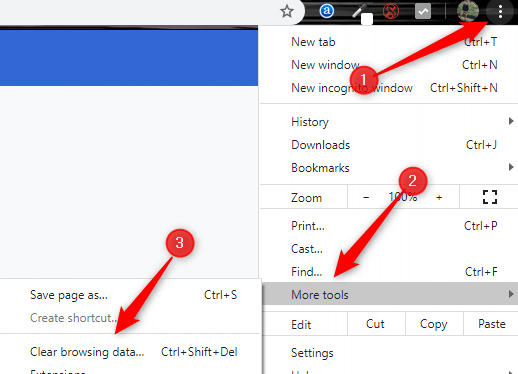This screenshot has width=518, height=374.
Task: Decrease zoom with the minus button
Action: pos(366,197)
